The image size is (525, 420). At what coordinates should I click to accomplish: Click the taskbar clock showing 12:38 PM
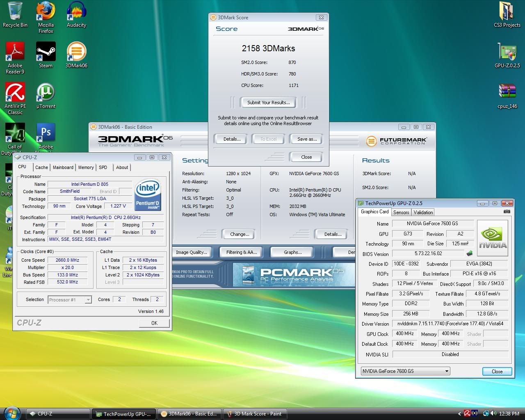(509, 414)
